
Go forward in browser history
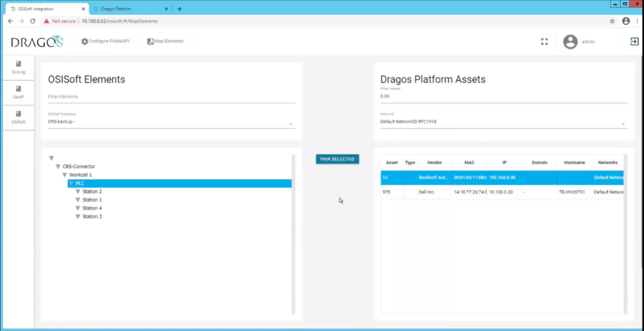(x=22, y=21)
